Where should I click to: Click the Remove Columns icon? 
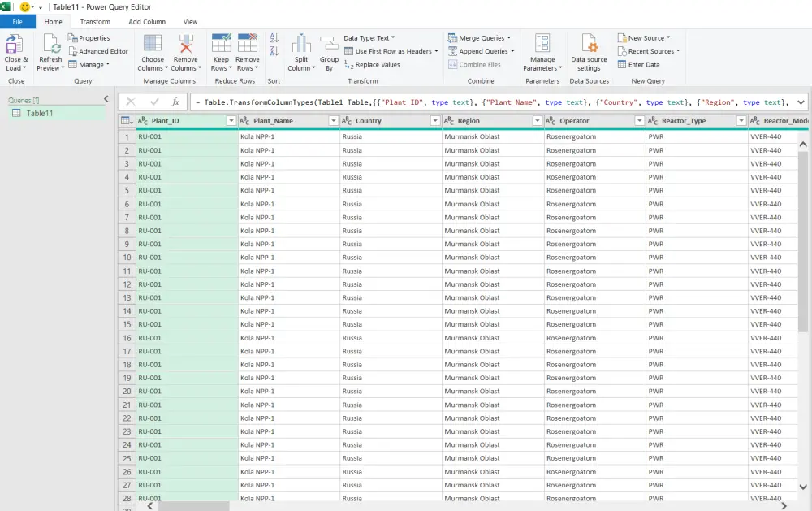point(185,44)
